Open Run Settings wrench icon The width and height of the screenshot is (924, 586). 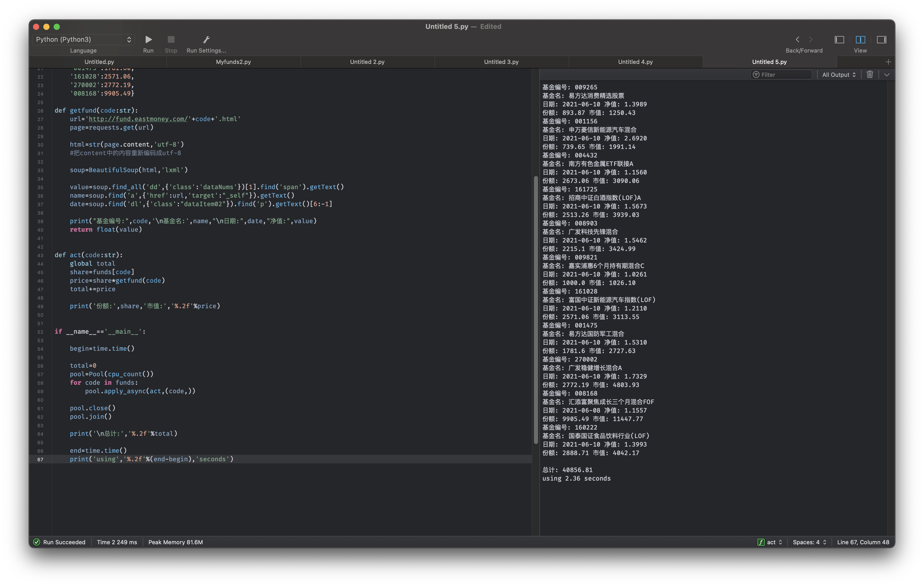[206, 39]
